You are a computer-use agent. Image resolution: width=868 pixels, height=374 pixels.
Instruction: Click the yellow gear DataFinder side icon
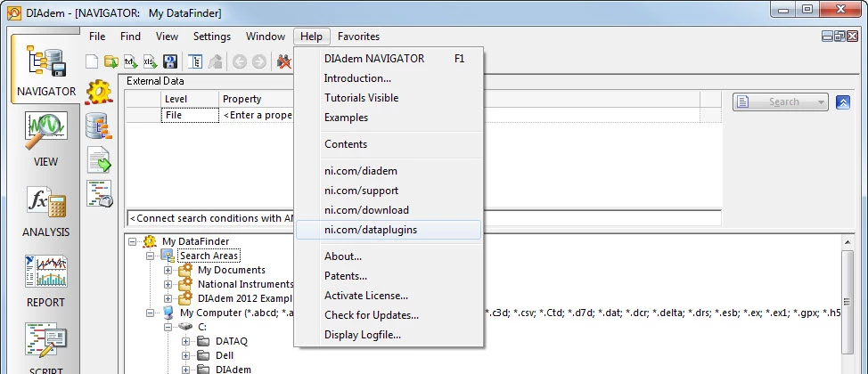tap(99, 92)
